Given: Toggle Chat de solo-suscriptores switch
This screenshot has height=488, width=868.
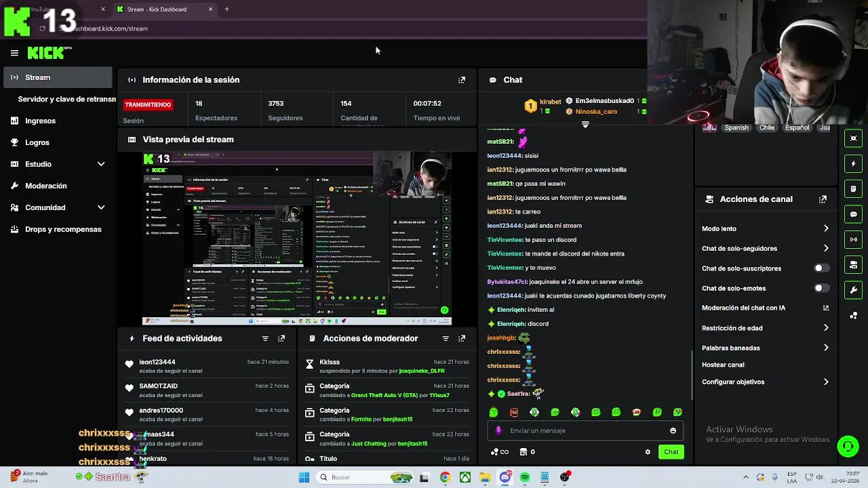Looking at the screenshot, I should pos(821,268).
